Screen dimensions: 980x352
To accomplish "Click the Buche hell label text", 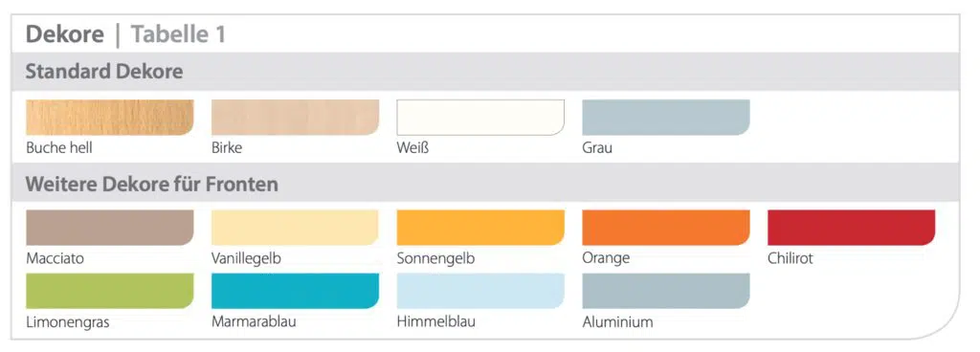I will coord(59,148).
